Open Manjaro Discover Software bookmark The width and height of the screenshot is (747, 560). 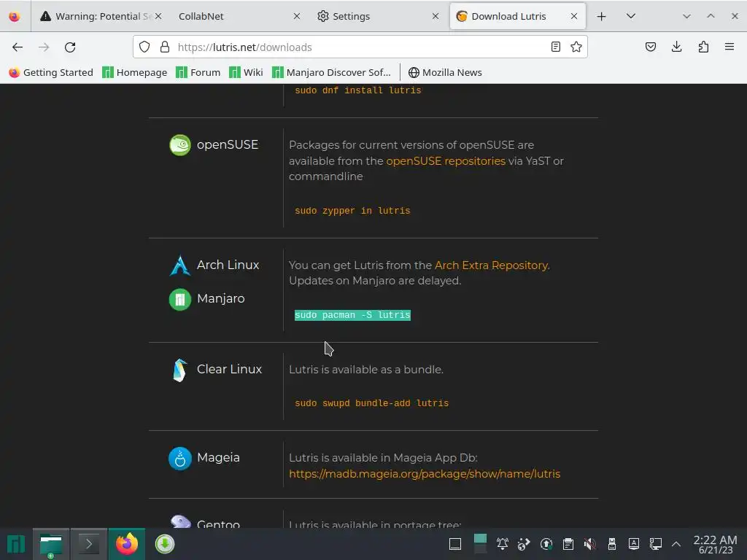[331, 72]
